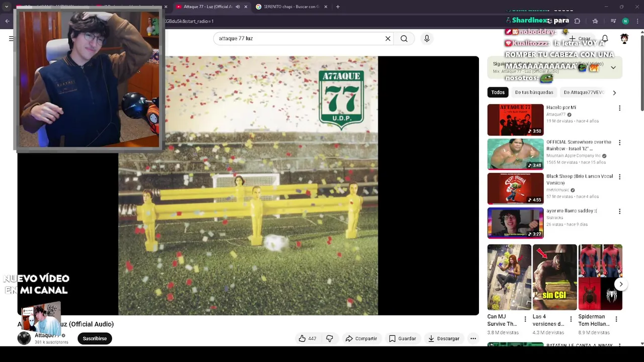
Task: Open options for Spiderman Tom Holland short
Action: click(616, 319)
